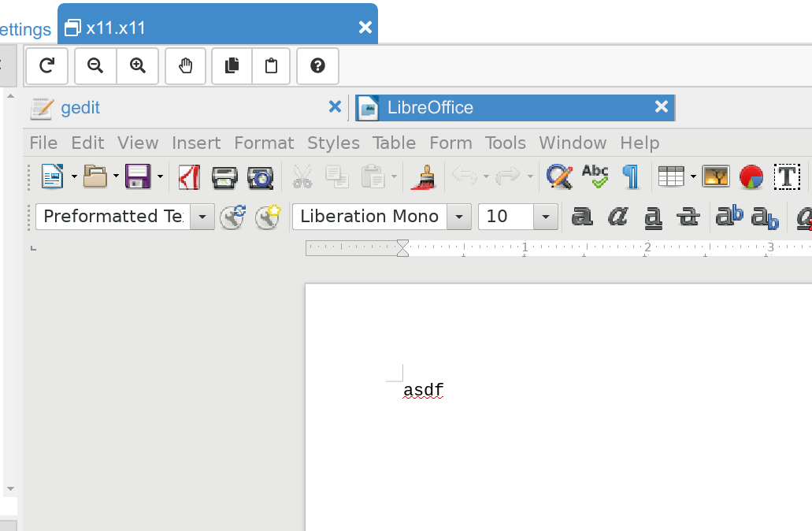Screen dimensions: 812x531
Task: Open Print Preview from the toolbar
Action: pos(260,177)
